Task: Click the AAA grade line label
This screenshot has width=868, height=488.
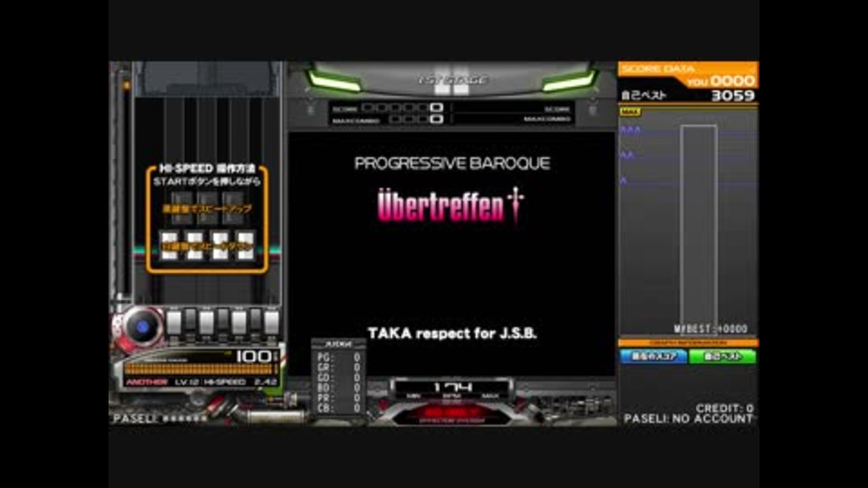Action: click(x=630, y=130)
